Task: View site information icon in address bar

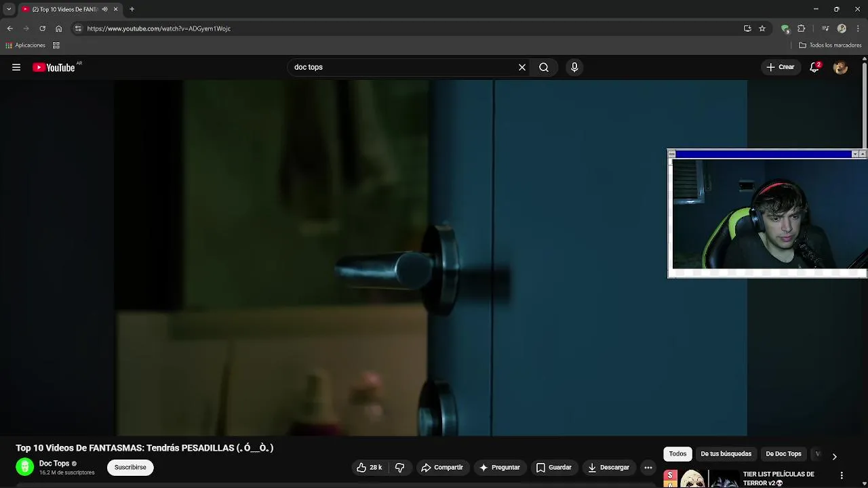Action: point(78,28)
